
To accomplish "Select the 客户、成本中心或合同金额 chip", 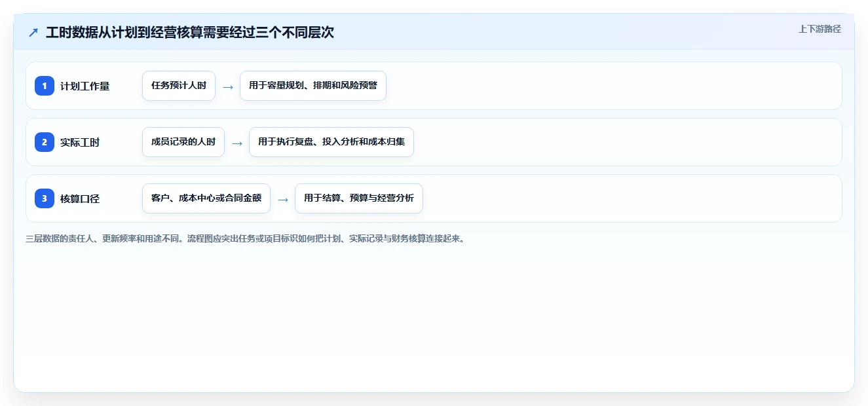I will pos(206,198).
